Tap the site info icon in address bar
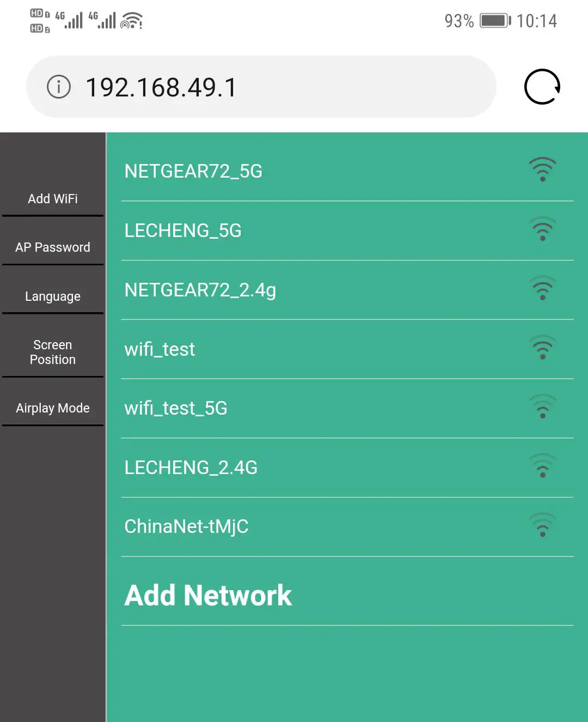Image resolution: width=588 pixels, height=722 pixels. [x=59, y=87]
